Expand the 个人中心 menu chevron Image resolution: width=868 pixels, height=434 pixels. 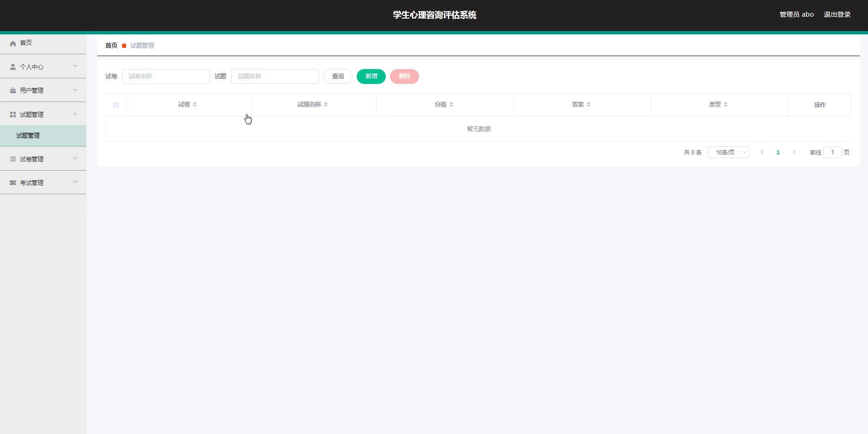75,66
